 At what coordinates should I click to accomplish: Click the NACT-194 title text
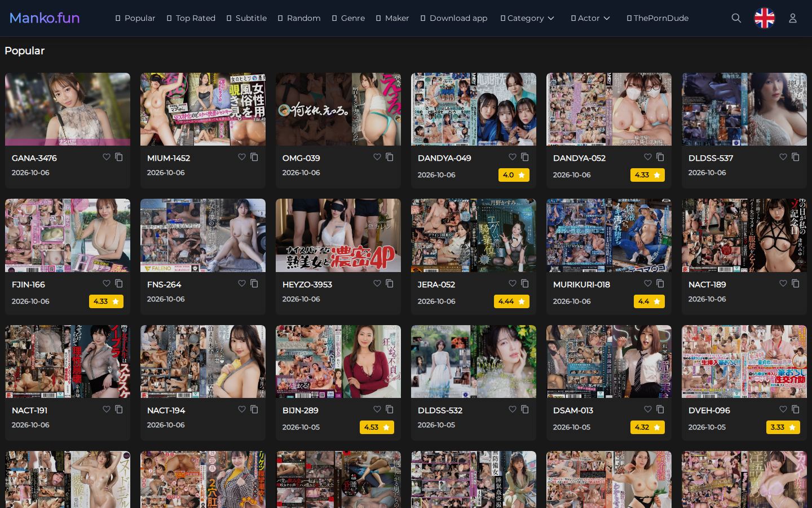(x=166, y=410)
